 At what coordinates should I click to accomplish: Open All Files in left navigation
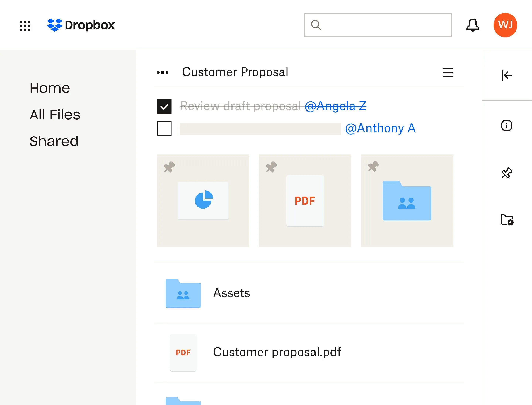tap(55, 115)
